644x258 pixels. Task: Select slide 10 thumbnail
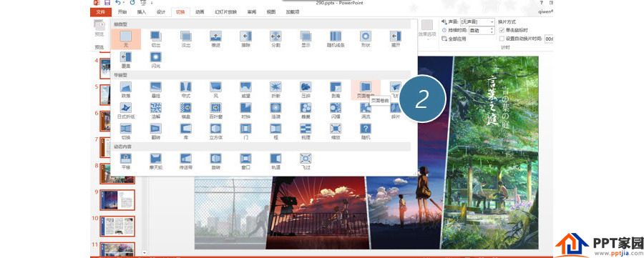click(117, 226)
